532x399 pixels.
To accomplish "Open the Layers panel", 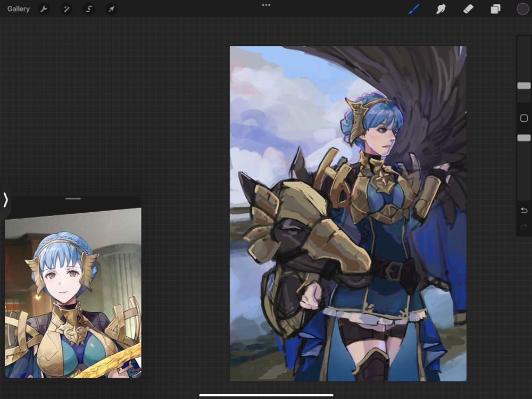I will (x=495, y=9).
